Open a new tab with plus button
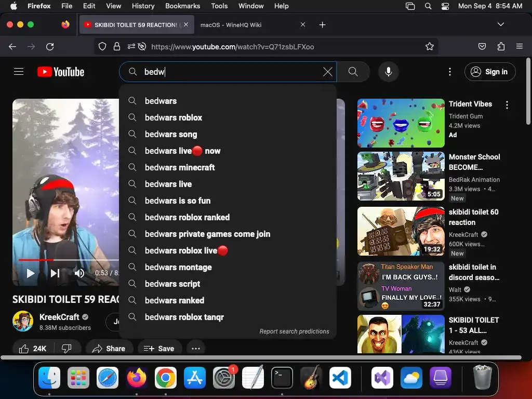The width and height of the screenshot is (532, 399). pyautogui.click(x=322, y=25)
